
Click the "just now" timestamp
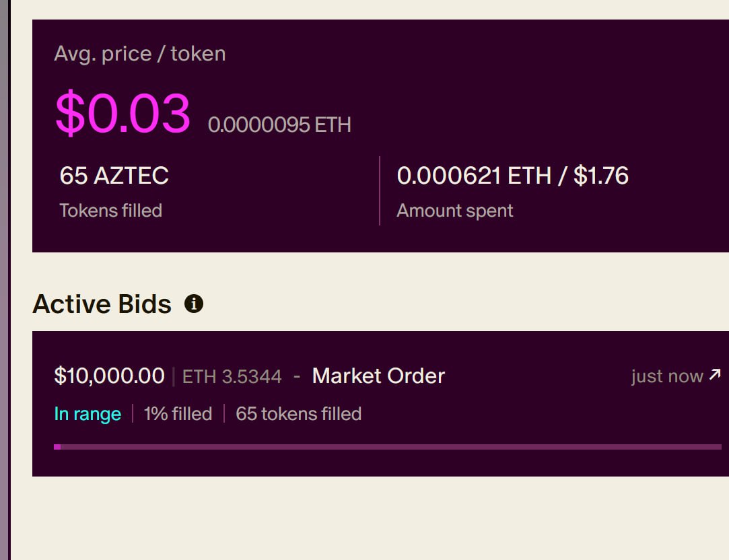pyautogui.click(x=666, y=376)
